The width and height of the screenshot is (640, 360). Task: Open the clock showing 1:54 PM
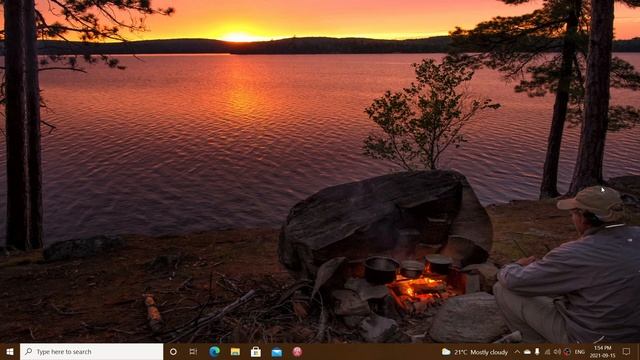pyautogui.click(x=602, y=352)
